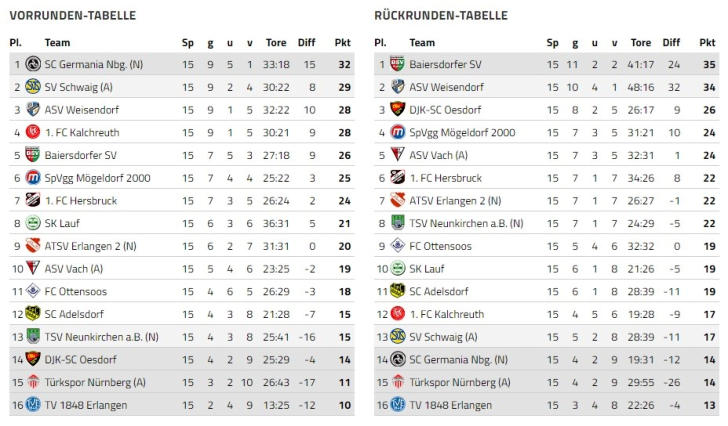Click TSV Neunkirchen a.B. crest in Rückrunden-Tabelle
The height and width of the screenshot is (426, 728).
[x=398, y=223]
